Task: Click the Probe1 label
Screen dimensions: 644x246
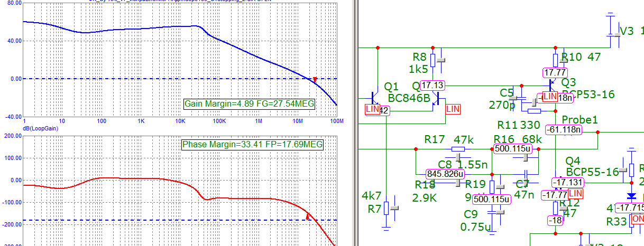Action: coord(580,119)
